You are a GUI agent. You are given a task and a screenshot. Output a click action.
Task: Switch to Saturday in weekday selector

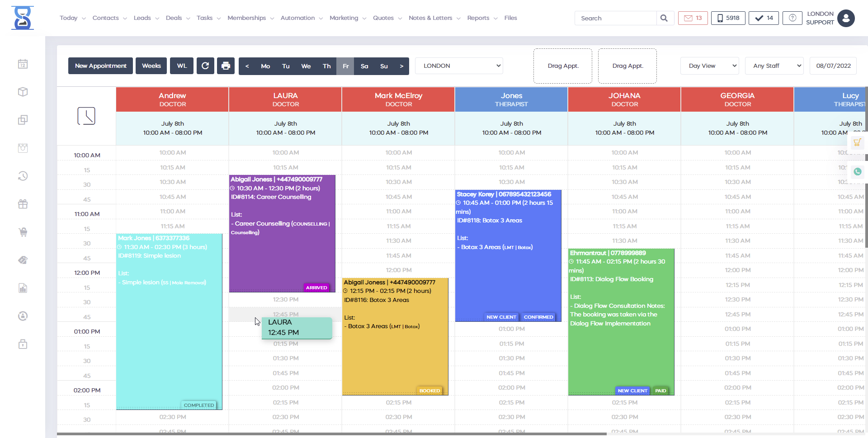coord(364,66)
